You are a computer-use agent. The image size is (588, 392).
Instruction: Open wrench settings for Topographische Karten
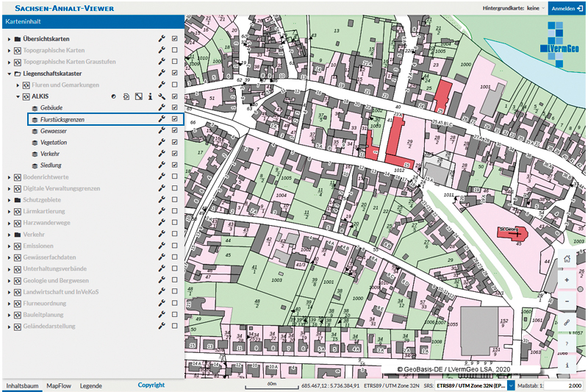pyautogui.click(x=162, y=50)
